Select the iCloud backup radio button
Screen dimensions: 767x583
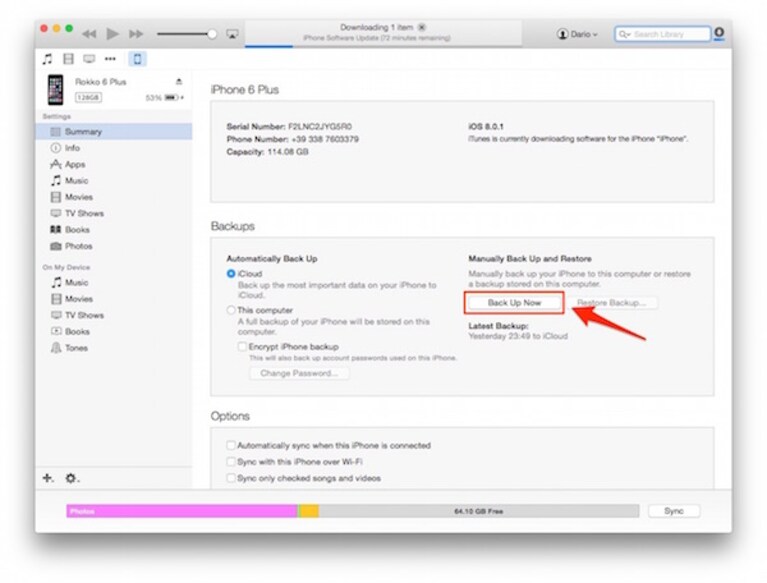pyautogui.click(x=231, y=273)
